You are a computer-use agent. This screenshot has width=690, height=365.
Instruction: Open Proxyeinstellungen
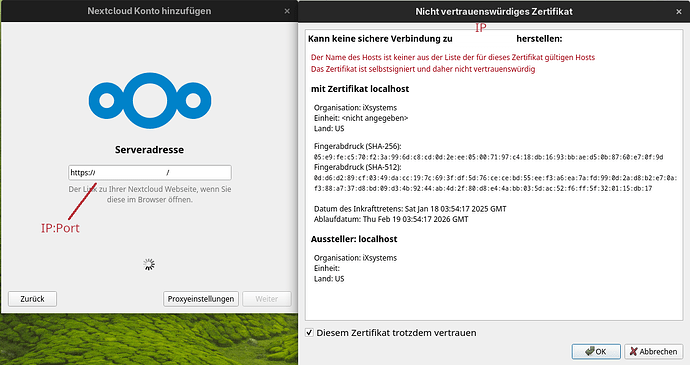[x=201, y=299]
